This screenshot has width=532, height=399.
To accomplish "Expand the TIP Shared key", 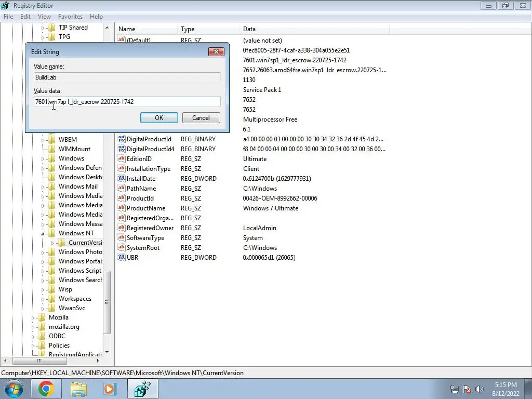I will click(x=43, y=28).
